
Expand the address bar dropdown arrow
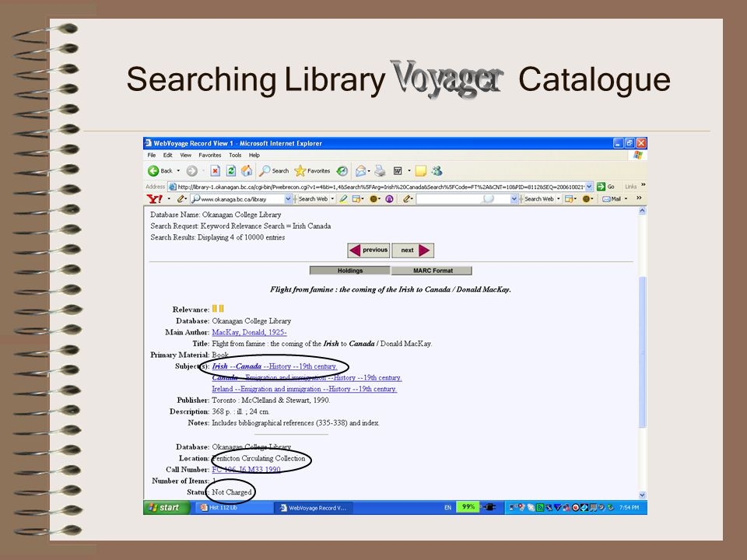pyautogui.click(x=589, y=187)
